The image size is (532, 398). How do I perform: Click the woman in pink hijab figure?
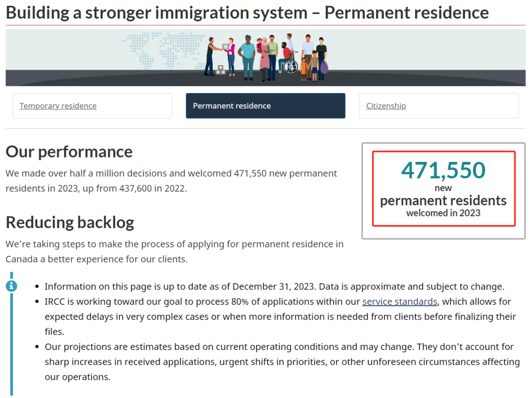[264, 58]
